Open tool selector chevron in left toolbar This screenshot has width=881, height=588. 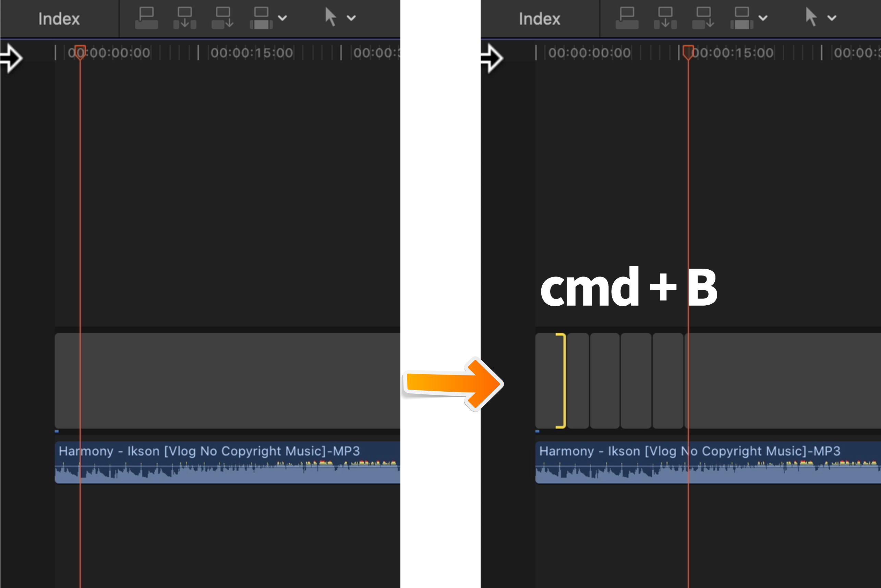(x=351, y=18)
